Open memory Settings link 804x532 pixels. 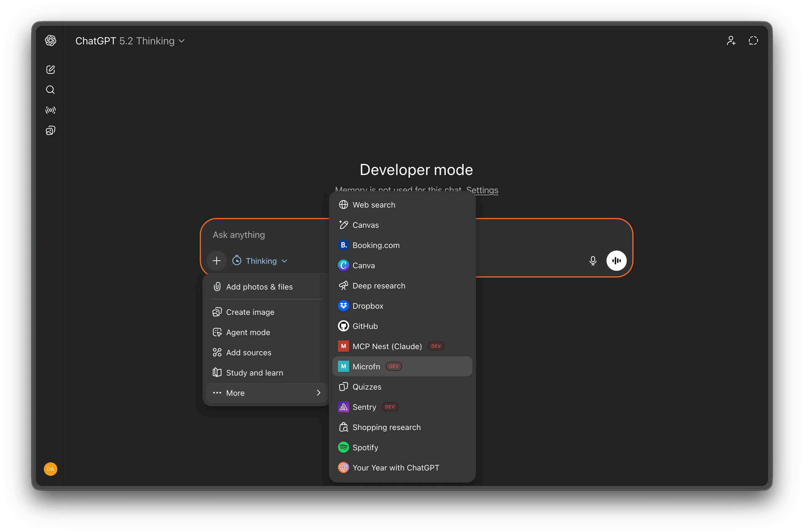pyautogui.click(x=482, y=190)
